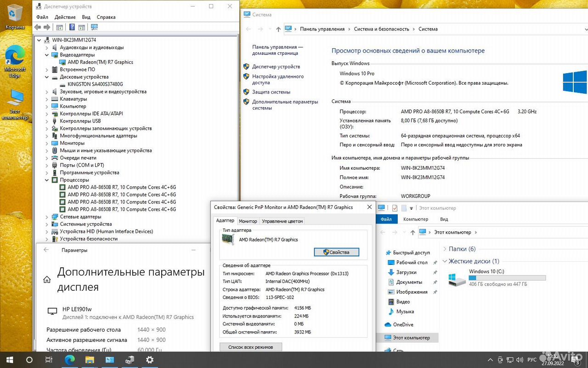Select Загрузки in Explorer sidebar
This screenshot has height=368, width=588.
pos(406,272)
